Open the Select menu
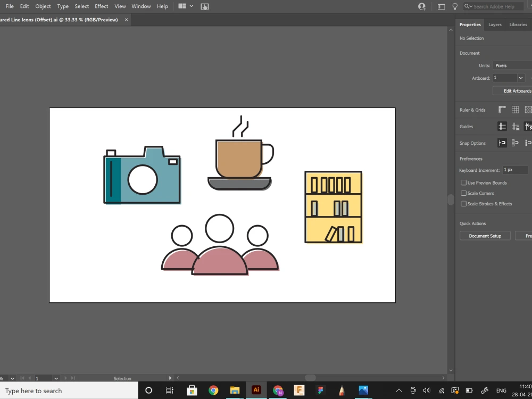The height and width of the screenshot is (399, 532). (82, 6)
